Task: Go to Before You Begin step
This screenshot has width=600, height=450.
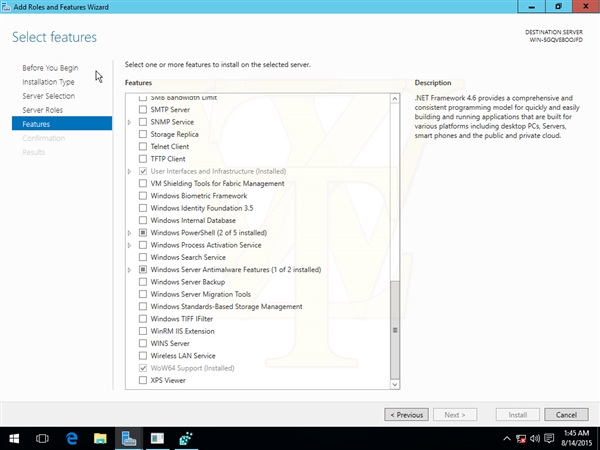Action: pos(50,68)
